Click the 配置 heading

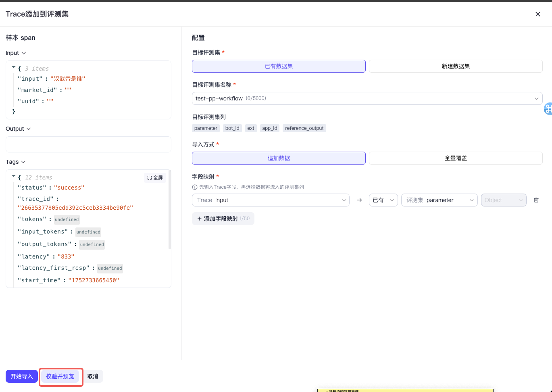tap(198, 38)
